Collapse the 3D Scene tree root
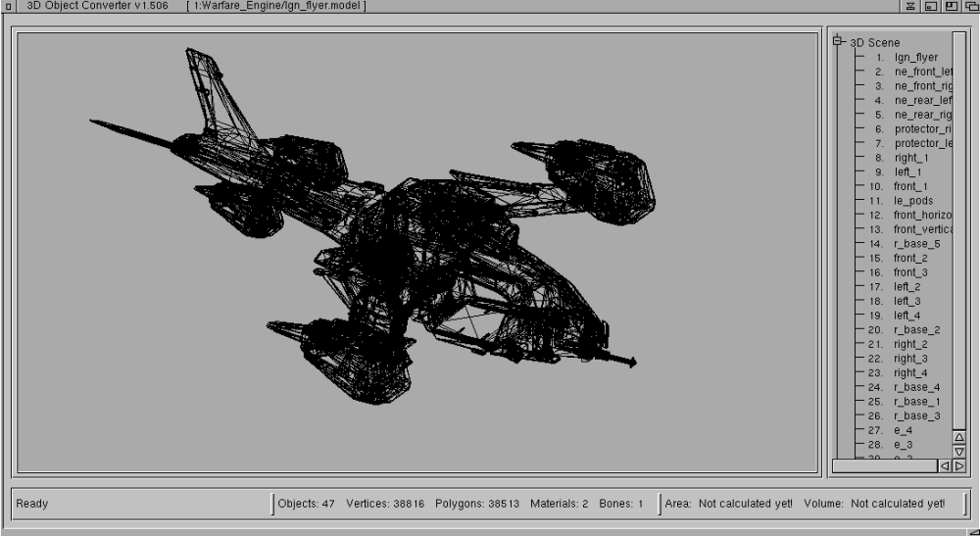This screenshot has height=536, width=980. 839,42
